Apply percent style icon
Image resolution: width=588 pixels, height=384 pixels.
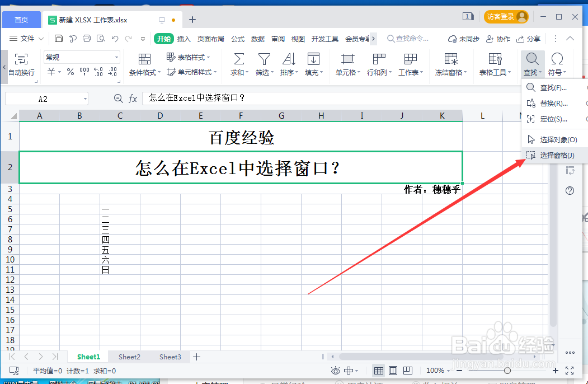pos(70,71)
